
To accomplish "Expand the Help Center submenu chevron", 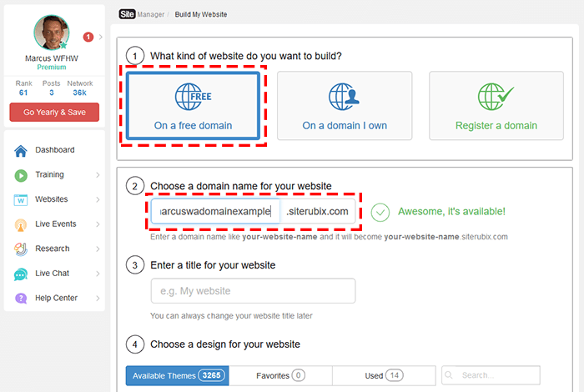I will coord(98,298).
